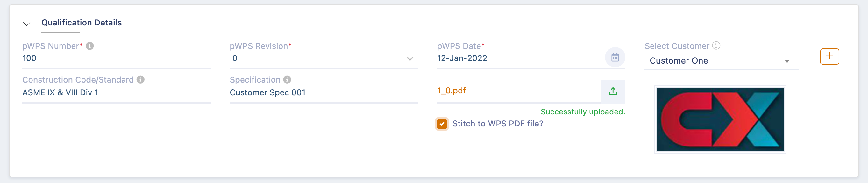Show info tooltip for pWPS Number
Viewport: 868px width, 183px height.
click(x=89, y=46)
